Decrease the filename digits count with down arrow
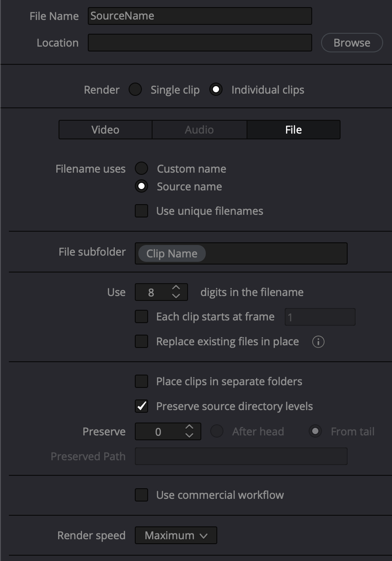 [x=176, y=296]
